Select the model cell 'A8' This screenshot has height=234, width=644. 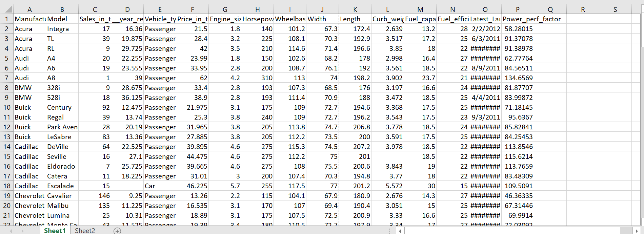tap(62, 78)
